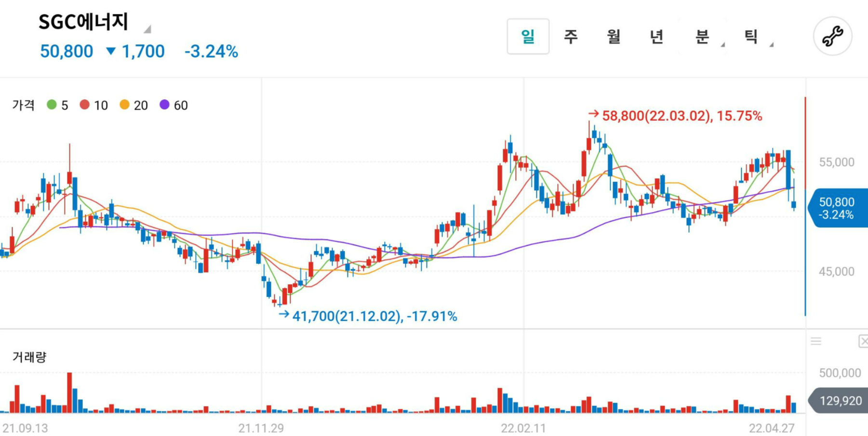Switch to the 월 (monthly) chart tab
This screenshot has width=868, height=436.
tap(614, 37)
